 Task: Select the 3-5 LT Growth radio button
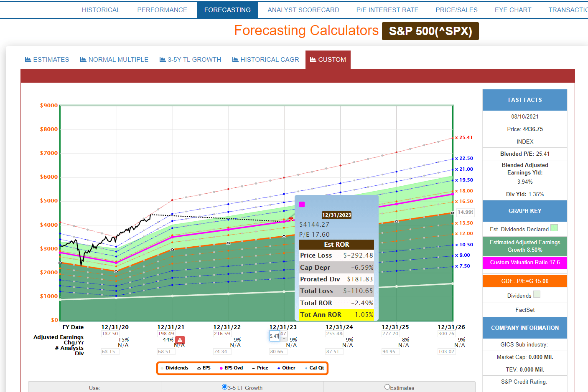point(224,387)
